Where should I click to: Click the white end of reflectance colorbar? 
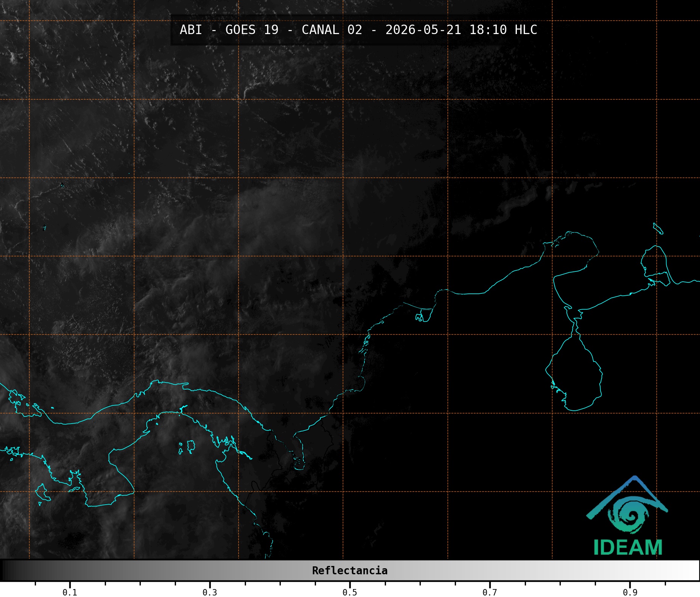point(689,571)
